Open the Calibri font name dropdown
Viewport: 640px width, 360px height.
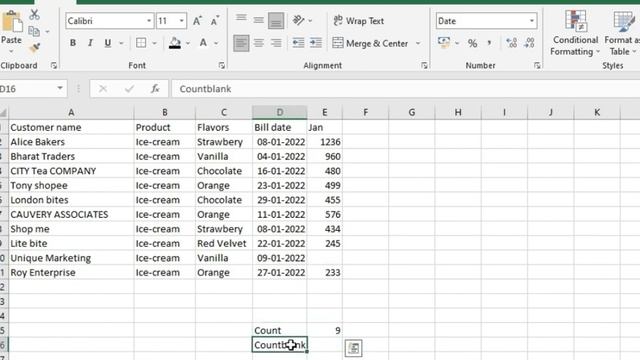149,21
